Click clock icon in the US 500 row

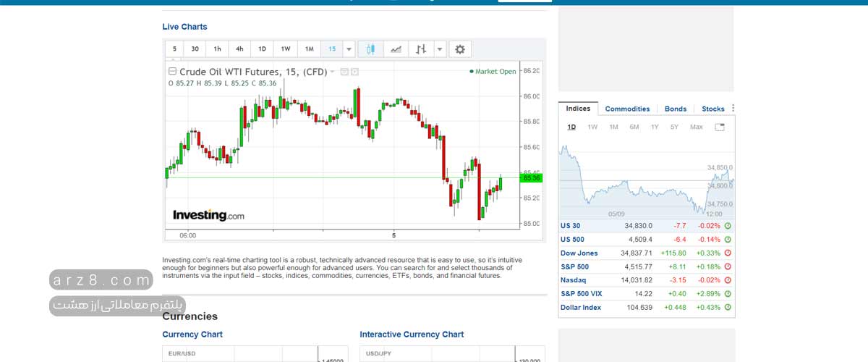tap(728, 240)
